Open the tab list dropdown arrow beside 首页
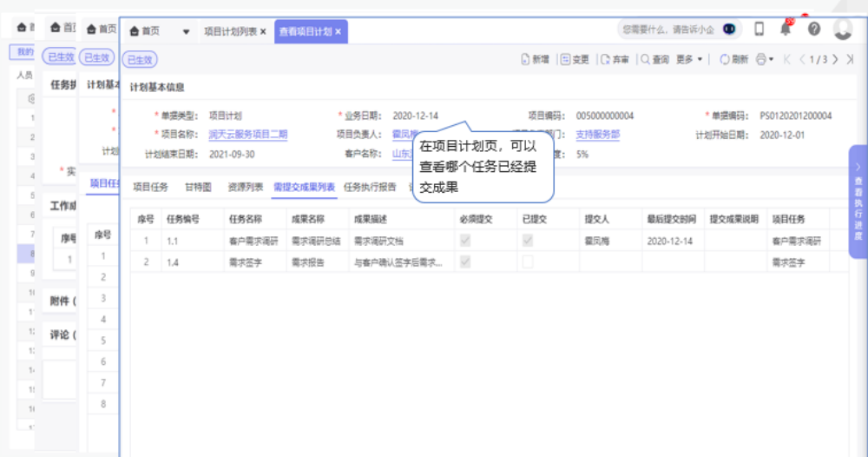The height and width of the screenshot is (457, 868). click(x=186, y=31)
